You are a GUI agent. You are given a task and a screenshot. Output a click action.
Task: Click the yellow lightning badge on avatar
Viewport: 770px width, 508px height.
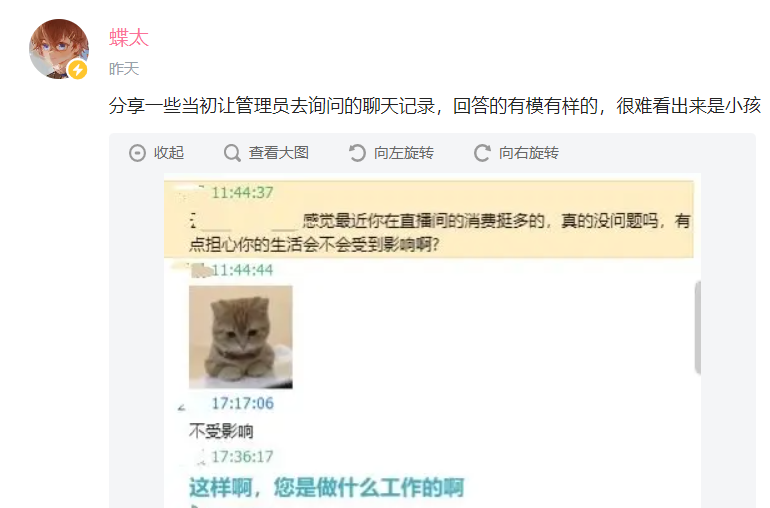(77, 70)
